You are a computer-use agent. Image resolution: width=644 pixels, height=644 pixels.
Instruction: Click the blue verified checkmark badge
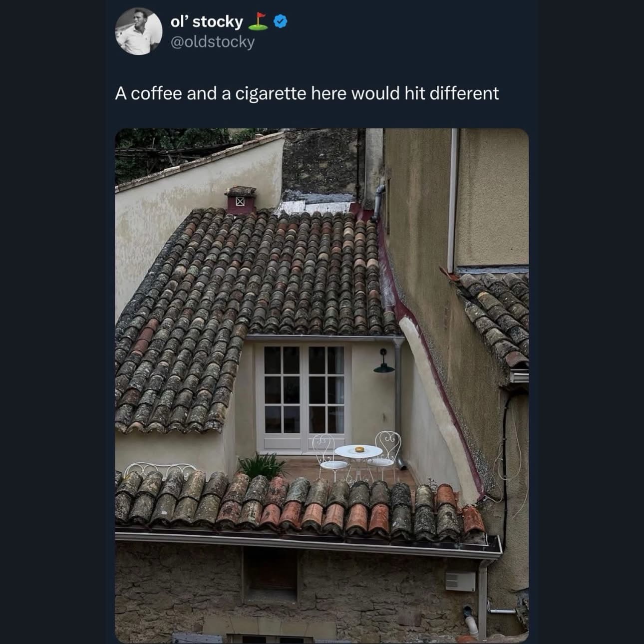[281, 21]
